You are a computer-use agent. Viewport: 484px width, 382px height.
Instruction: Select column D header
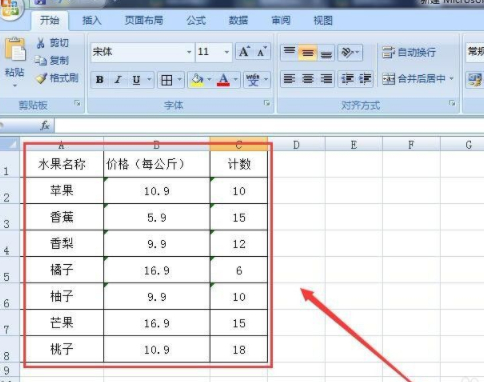(x=296, y=145)
